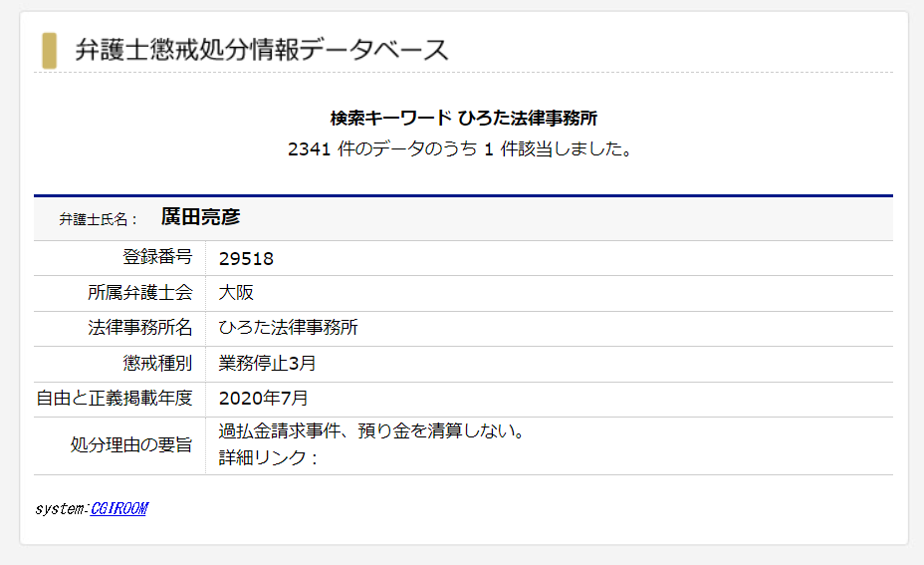The image size is (924, 565).
Task: Click the 弁護士氏名 label
Action: point(99,219)
